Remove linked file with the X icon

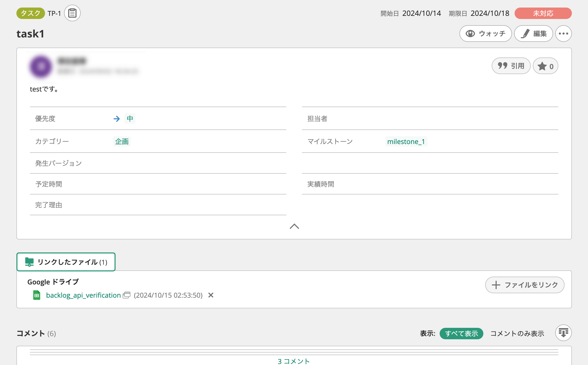coord(211,295)
